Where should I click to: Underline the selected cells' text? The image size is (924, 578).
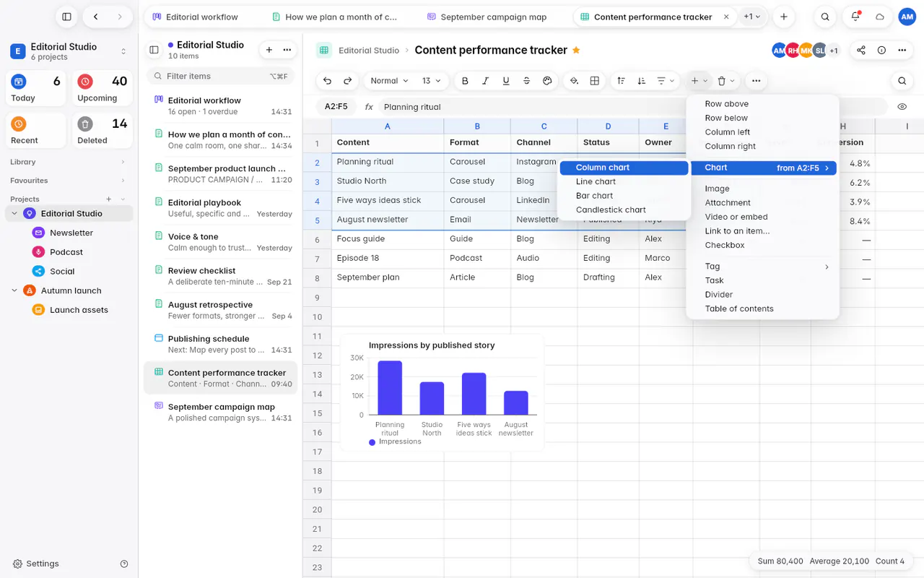point(506,81)
